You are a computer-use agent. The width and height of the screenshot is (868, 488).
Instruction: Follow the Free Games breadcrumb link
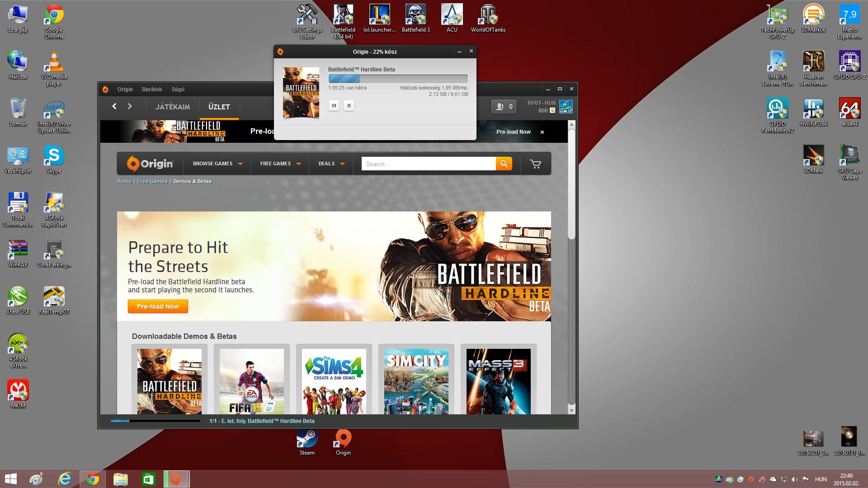click(152, 181)
